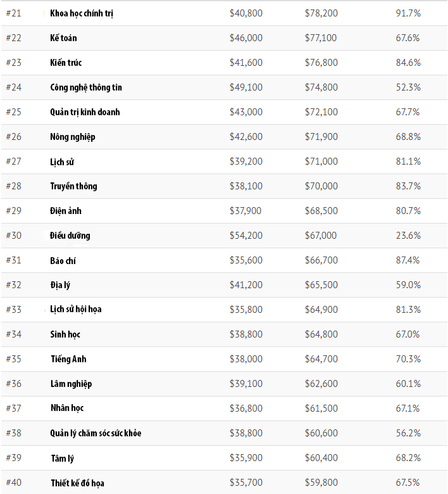Click the Quản trị kinh doanh label
This screenshot has width=448, height=494.
(85, 112)
